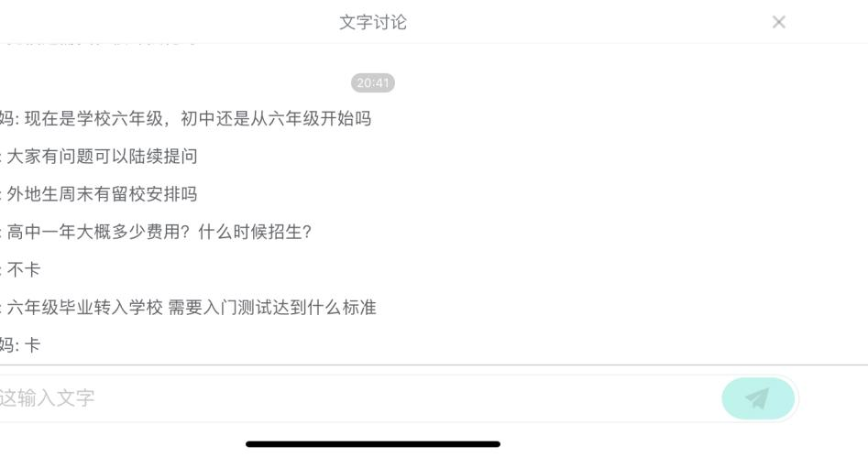Select the message 大家有问题可以陆续提问

click(102, 156)
